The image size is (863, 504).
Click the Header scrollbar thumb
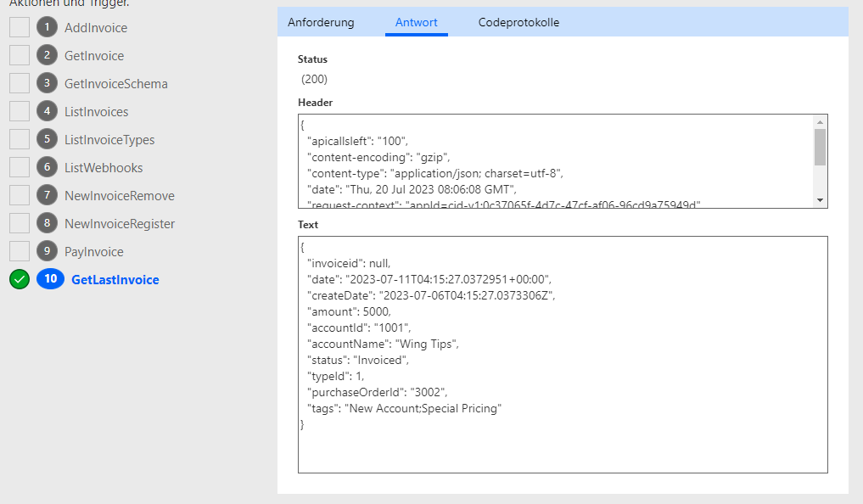click(820, 147)
